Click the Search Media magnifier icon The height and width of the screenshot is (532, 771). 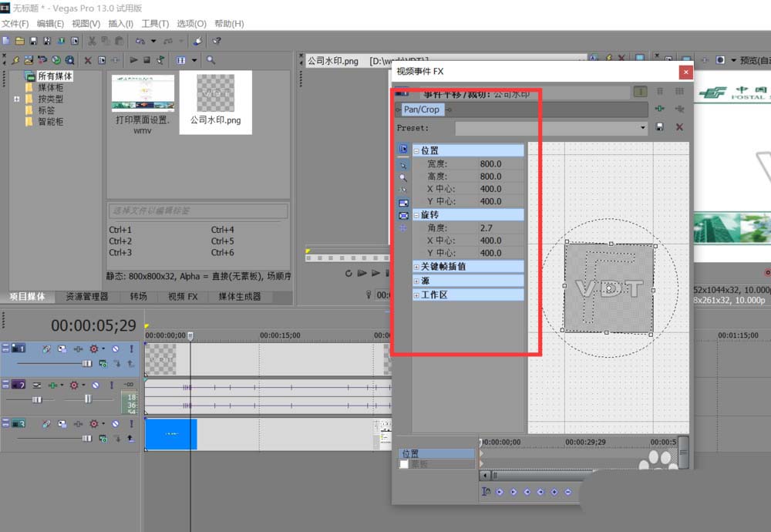click(210, 60)
